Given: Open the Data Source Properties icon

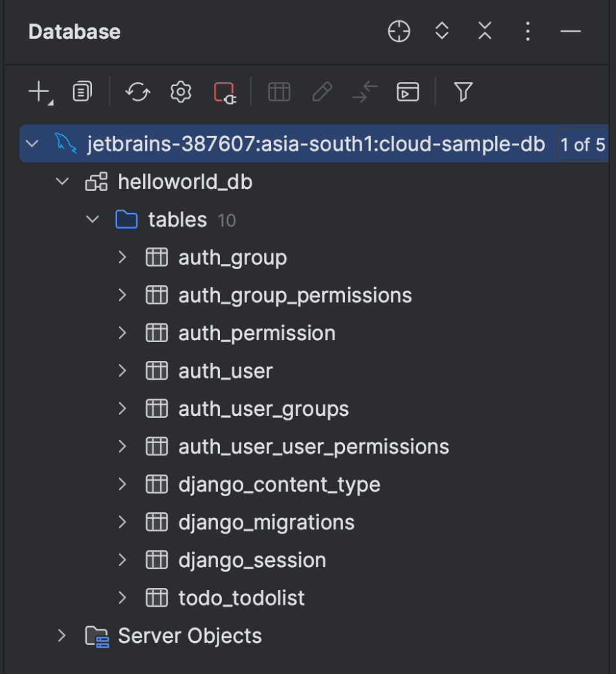Looking at the screenshot, I should [181, 92].
